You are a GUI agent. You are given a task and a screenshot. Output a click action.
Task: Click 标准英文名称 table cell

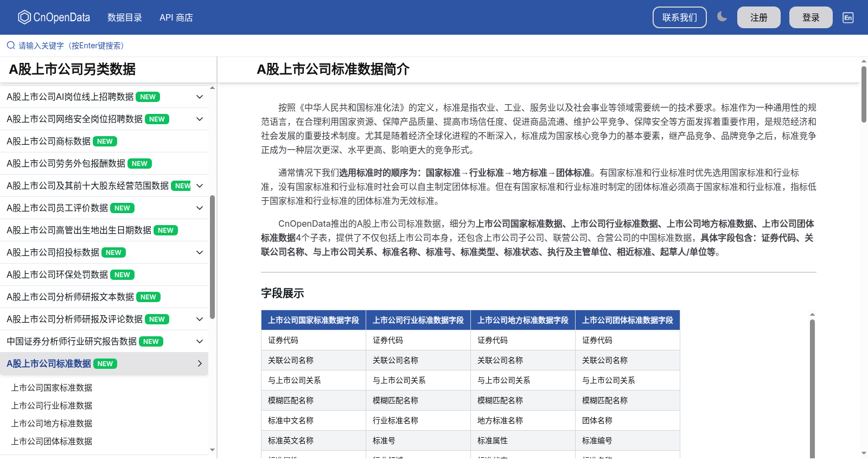(314, 440)
